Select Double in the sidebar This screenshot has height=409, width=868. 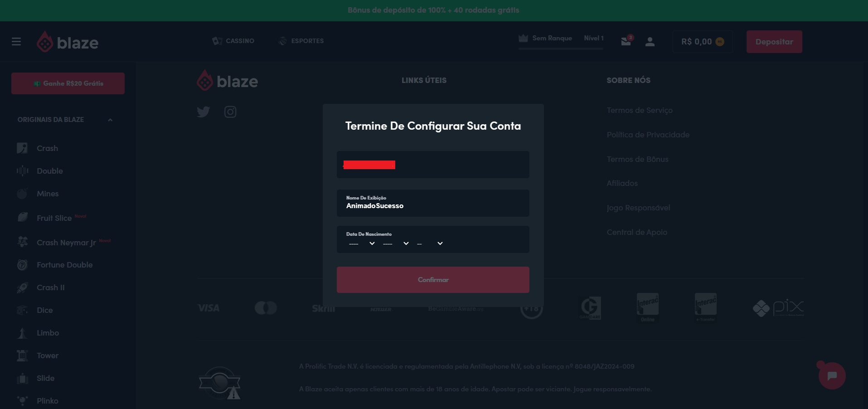tap(50, 171)
